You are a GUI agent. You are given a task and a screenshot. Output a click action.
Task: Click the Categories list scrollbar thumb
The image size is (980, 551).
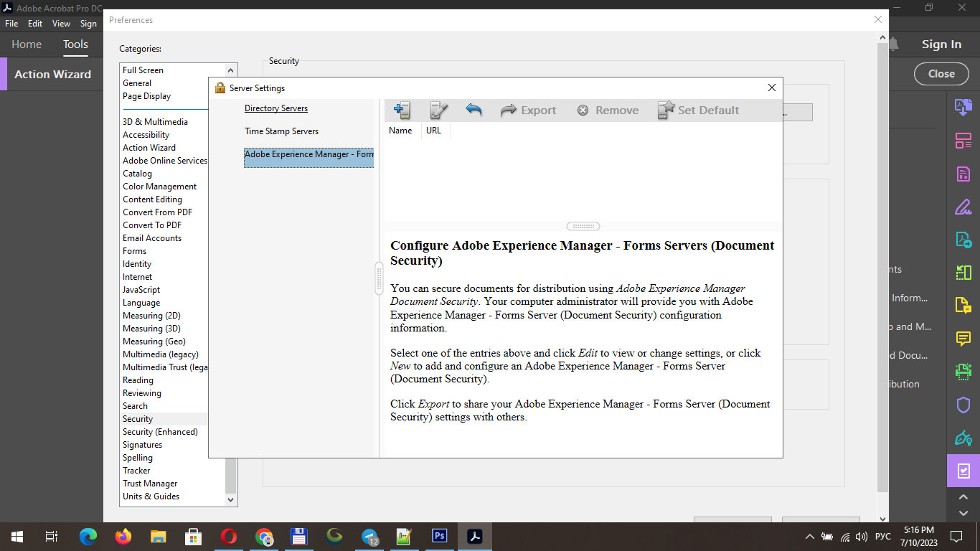click(x=231, y=476)
